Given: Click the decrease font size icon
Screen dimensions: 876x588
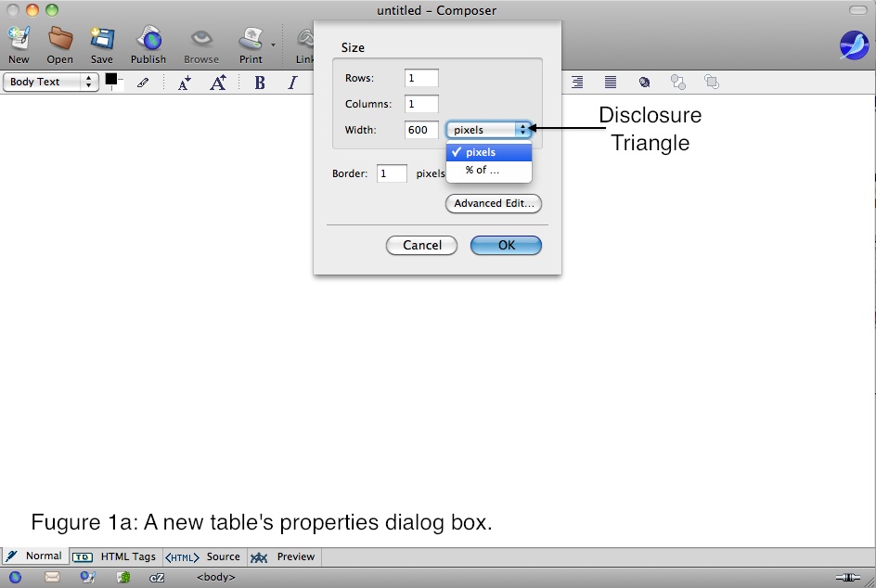Looking at the screenshot, I should [x=184, y=83].
